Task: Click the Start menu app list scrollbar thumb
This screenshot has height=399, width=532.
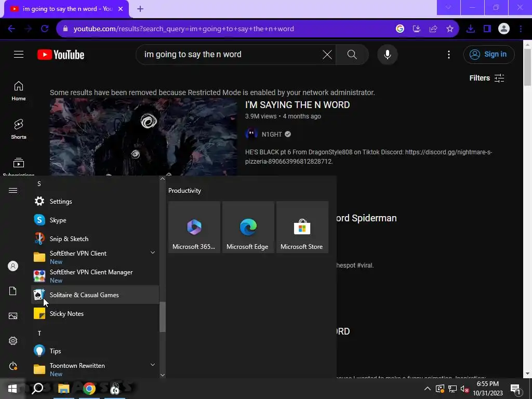Action: 163,317
